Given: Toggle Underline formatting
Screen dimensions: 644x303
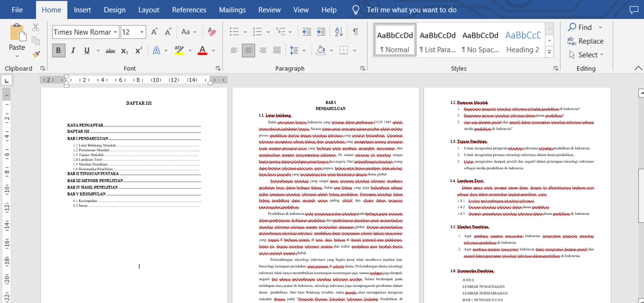Looking at the screenshot, I should (x=87, y=50).
